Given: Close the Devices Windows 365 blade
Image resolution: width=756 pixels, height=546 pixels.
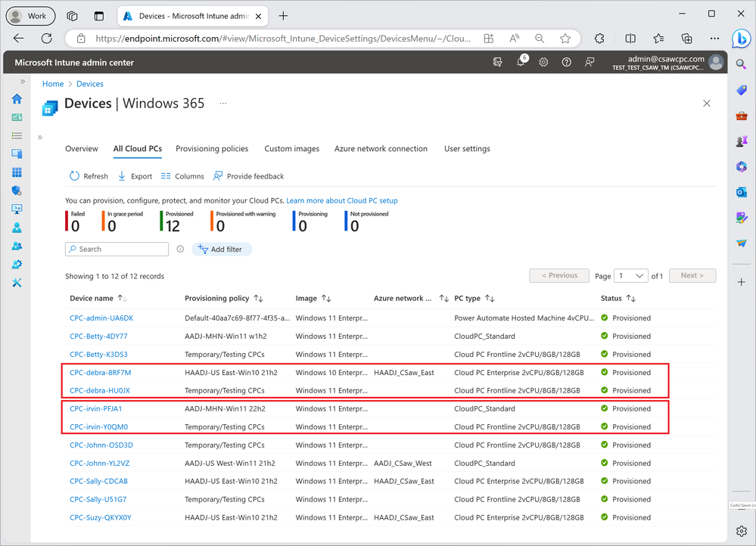Looking at the screenshot, I should [x=706, y=103].
